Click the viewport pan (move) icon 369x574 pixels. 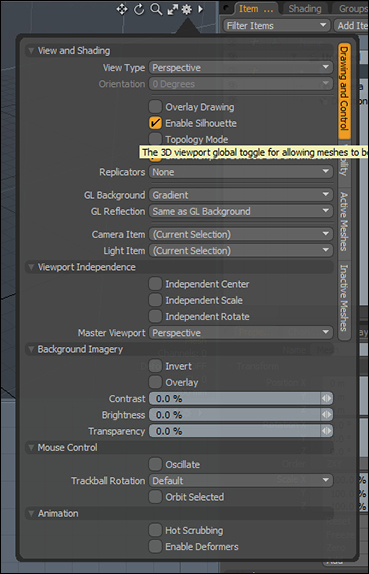[x=122, y=10]
